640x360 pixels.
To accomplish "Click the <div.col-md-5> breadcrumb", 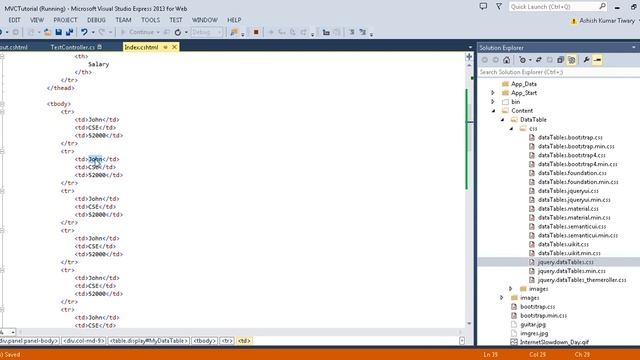I will (84, 340).
